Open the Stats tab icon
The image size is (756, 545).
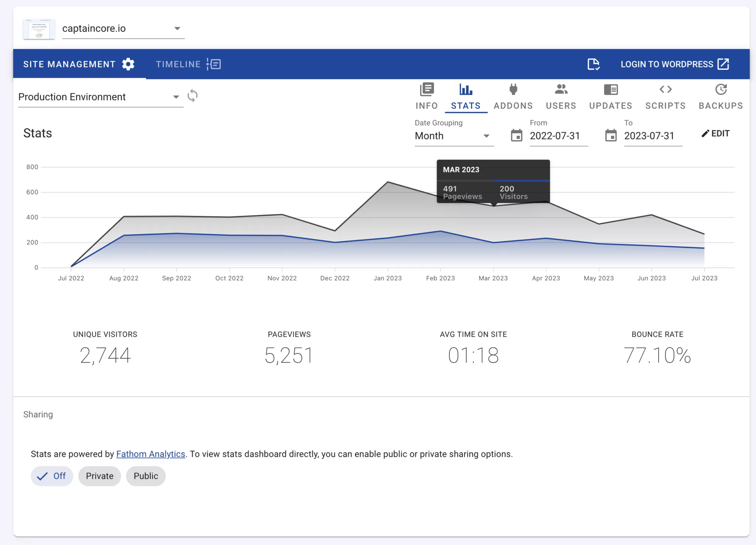pyautogui.click(x=466, y=89)
